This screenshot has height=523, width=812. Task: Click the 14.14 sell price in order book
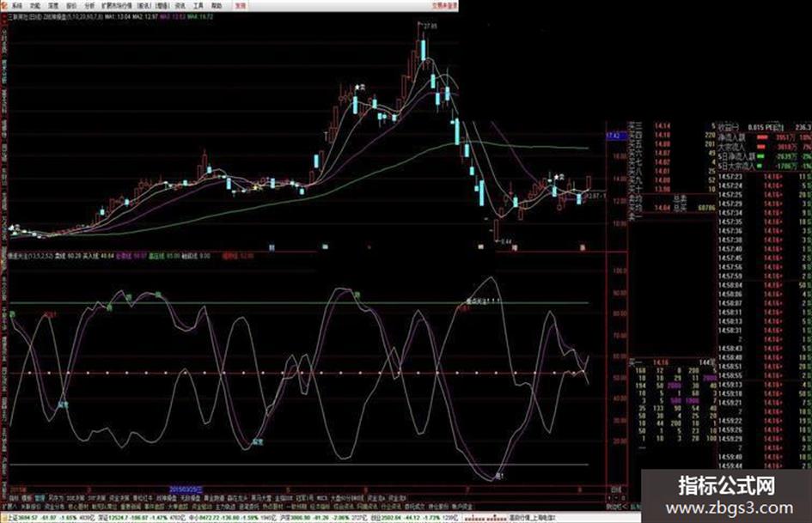click(662, 126)
